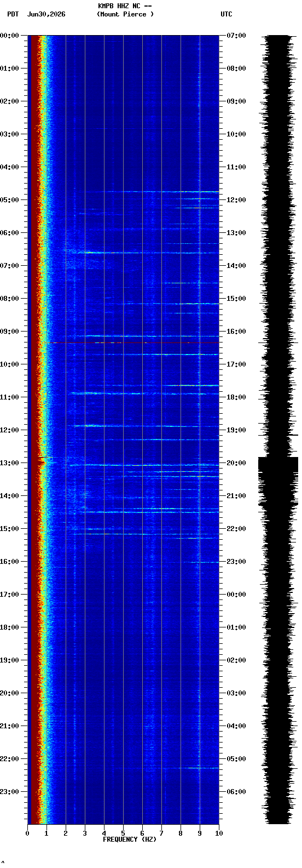Click the '18:00' label on the UTC axis

point(236,397)
